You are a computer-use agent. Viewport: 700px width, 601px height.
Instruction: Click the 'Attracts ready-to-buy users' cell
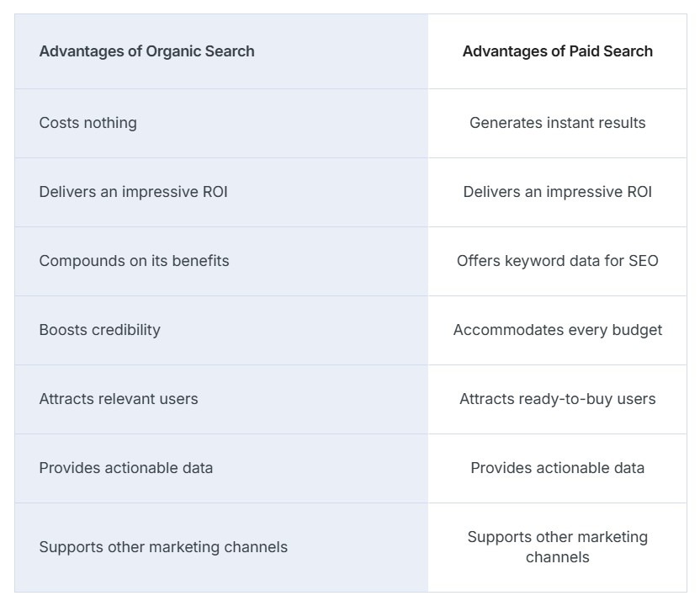point(557,399)
